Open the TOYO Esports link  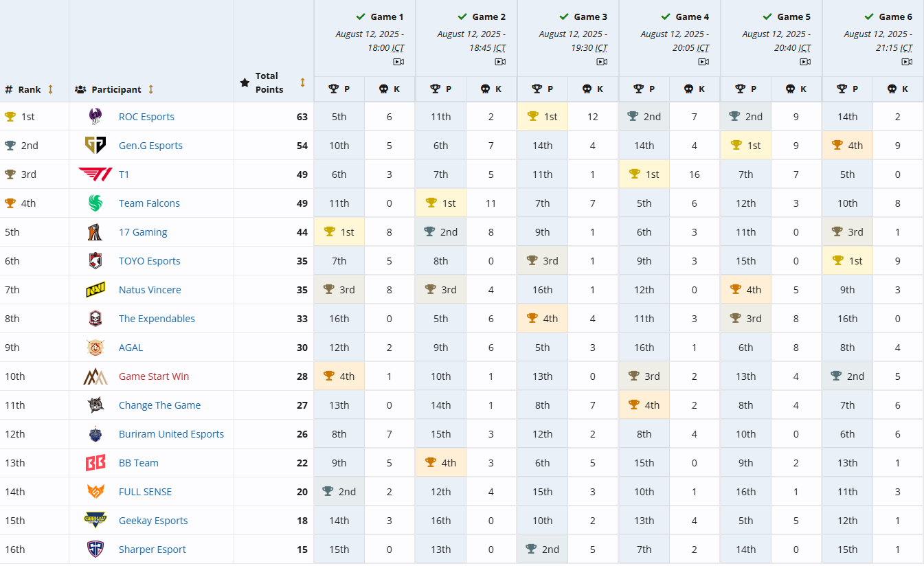150,261
